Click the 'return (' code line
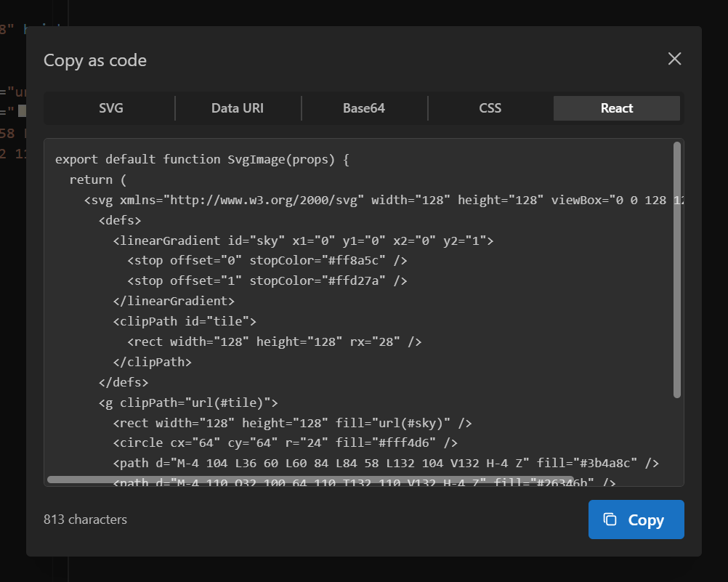 coord(98,179)
